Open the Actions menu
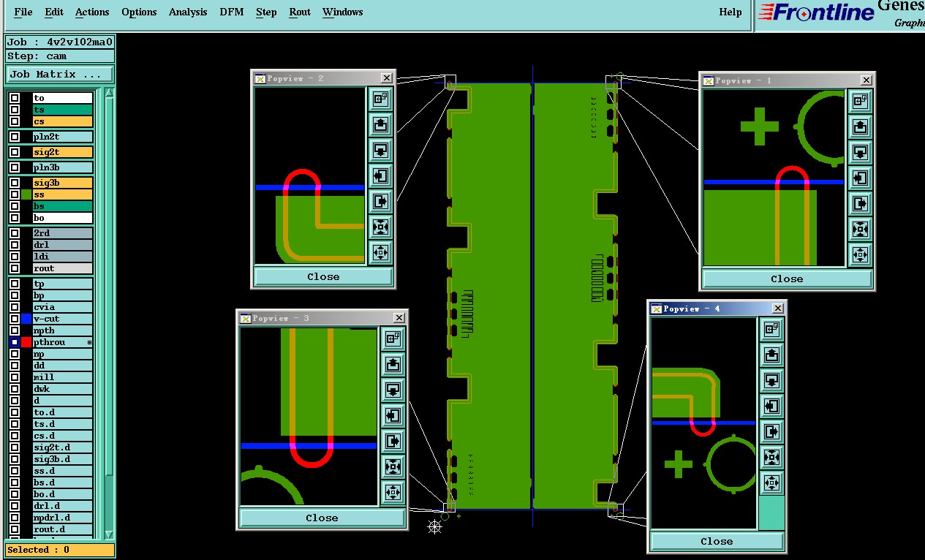Viewport: 925px width, 560px height. click(x=92, y=12)
